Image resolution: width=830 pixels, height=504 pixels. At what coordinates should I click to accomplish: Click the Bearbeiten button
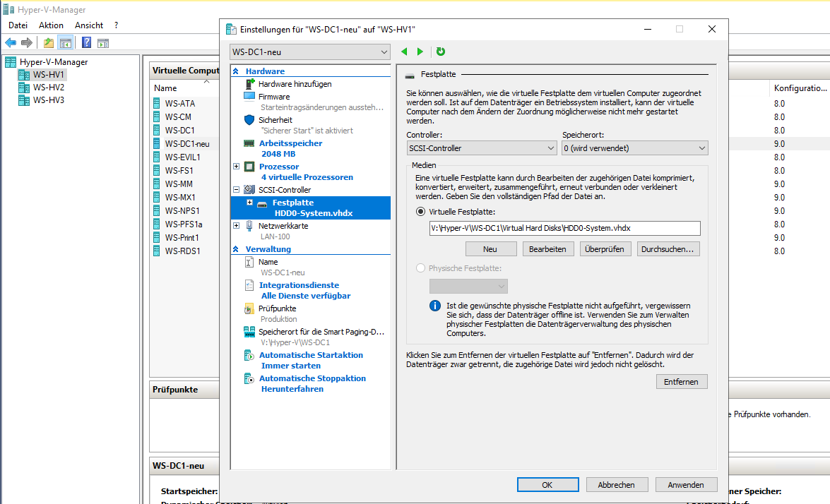(548, 249)
